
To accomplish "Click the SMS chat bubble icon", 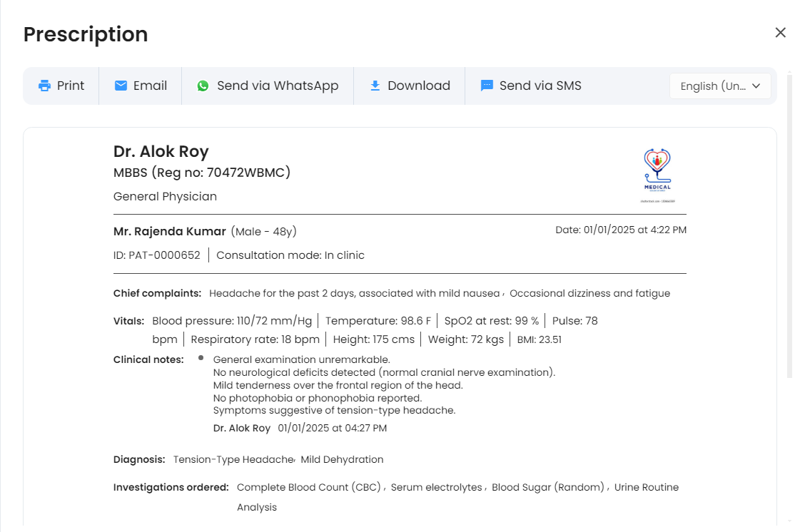I will coord(487,86).
